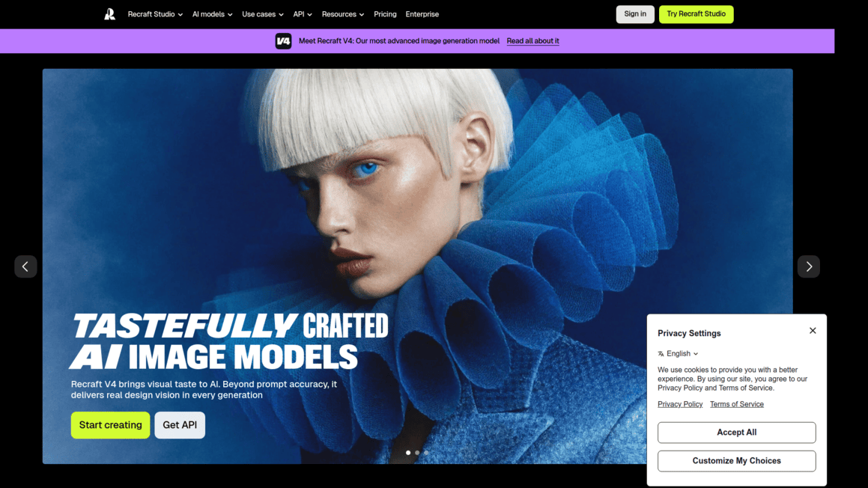Expand the Resources menu

[x=343, y=14]
